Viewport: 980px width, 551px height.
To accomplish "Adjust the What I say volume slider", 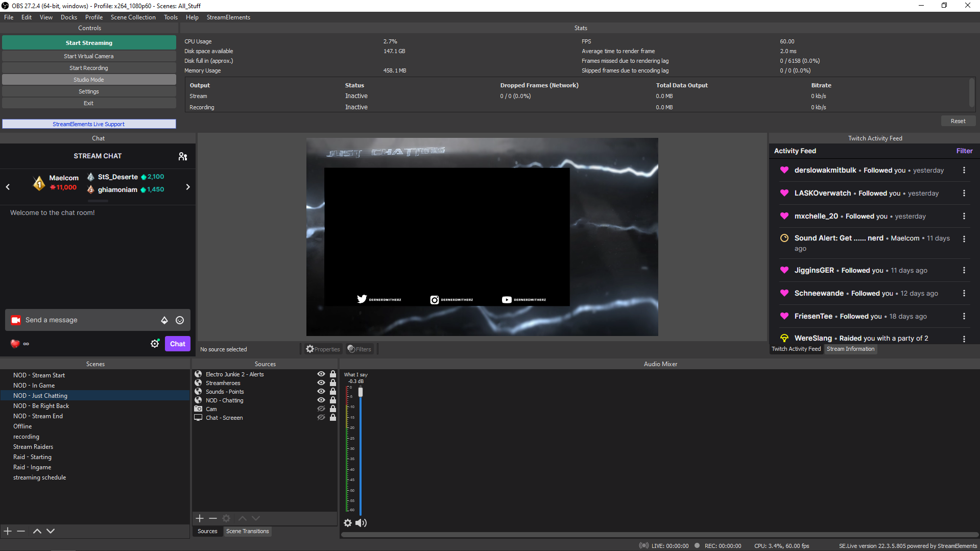I will point(361,392).
